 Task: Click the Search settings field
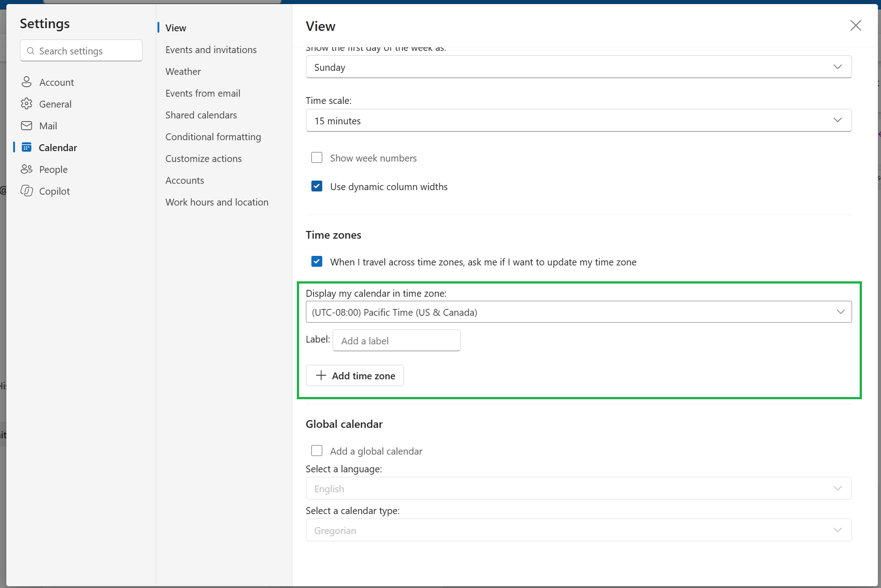coord(81,50)
